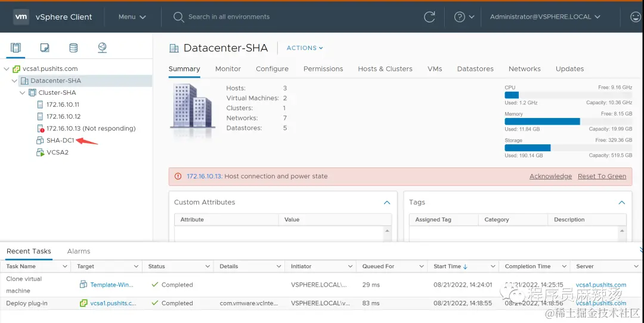644x323 pixels.
Task: Open Template-Win... target link
Action: [x=112, y=284]
